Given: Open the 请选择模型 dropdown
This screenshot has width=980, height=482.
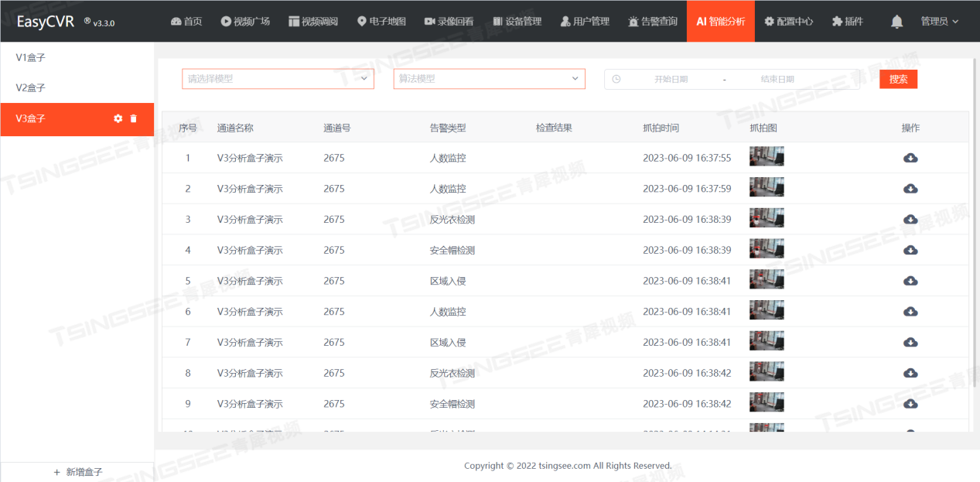Looking at the screenshot, I should click(x=278, y=79).
